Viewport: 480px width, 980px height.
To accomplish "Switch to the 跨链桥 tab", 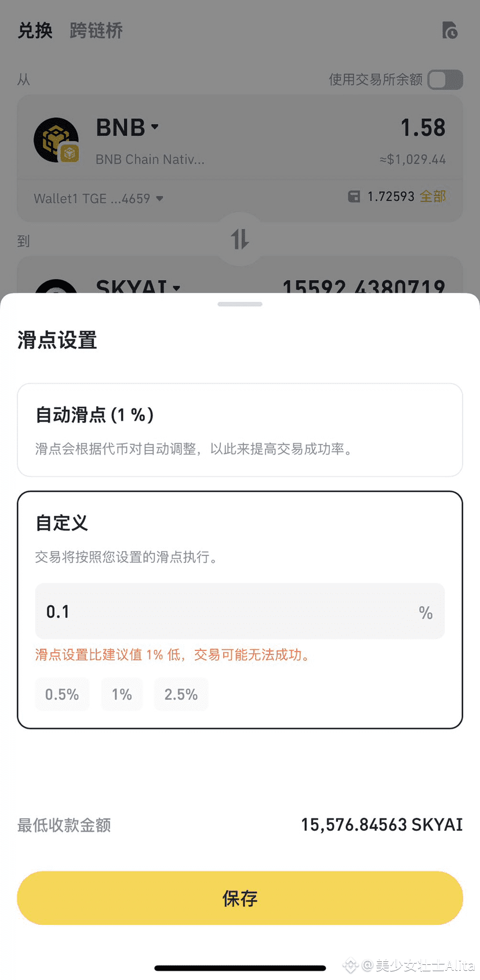I will click(96, 30).
